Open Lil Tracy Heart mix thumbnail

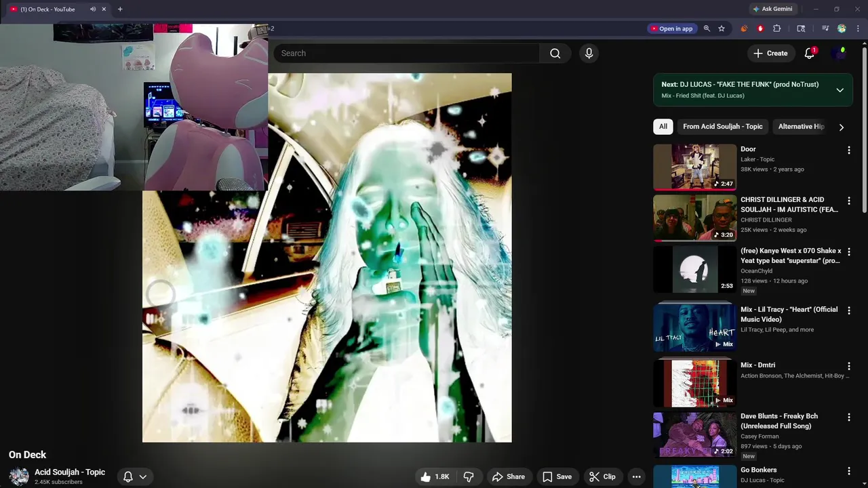(694, 327)
